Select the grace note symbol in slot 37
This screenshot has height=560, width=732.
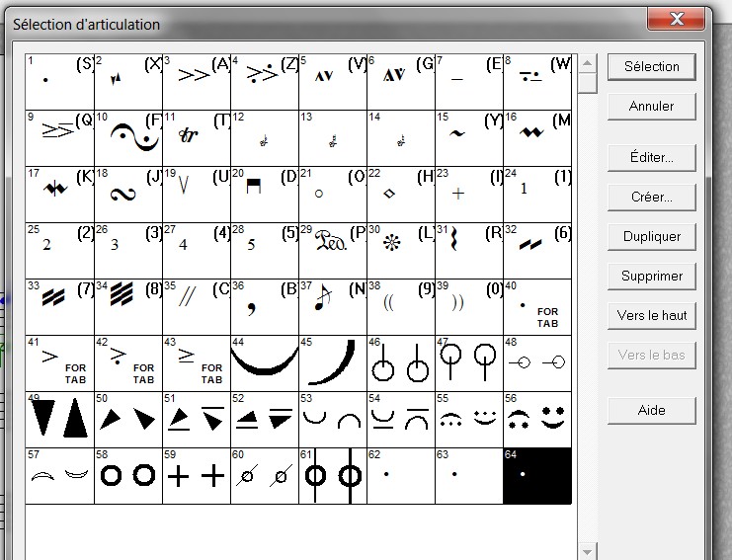[x=333, y=306]
